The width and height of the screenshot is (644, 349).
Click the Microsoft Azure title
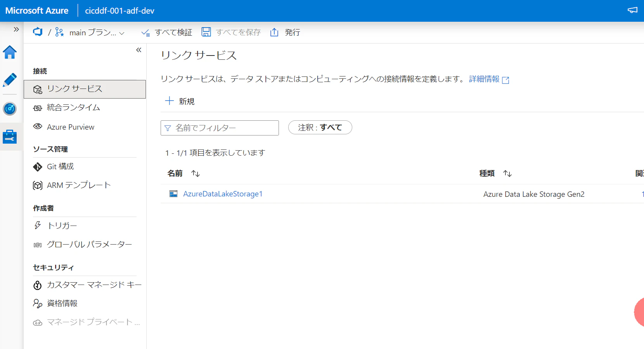tap(37, 10)
